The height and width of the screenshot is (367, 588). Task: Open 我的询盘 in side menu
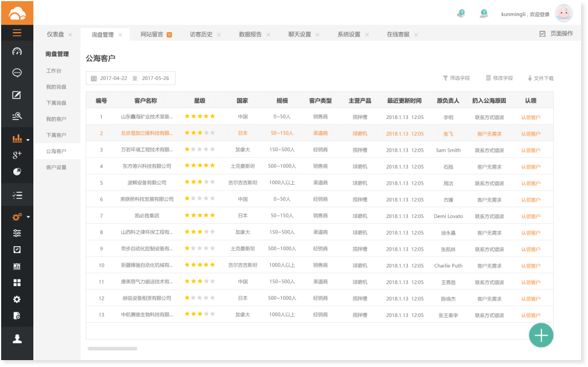(56, 87)
